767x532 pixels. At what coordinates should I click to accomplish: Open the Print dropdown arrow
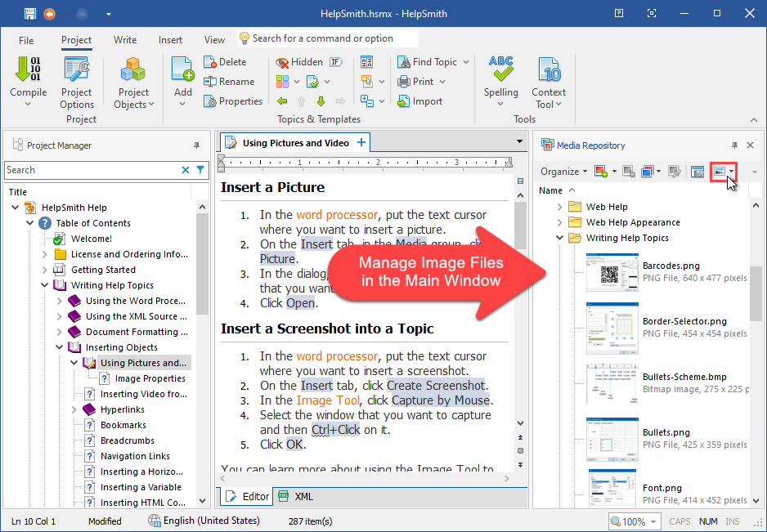442,82
